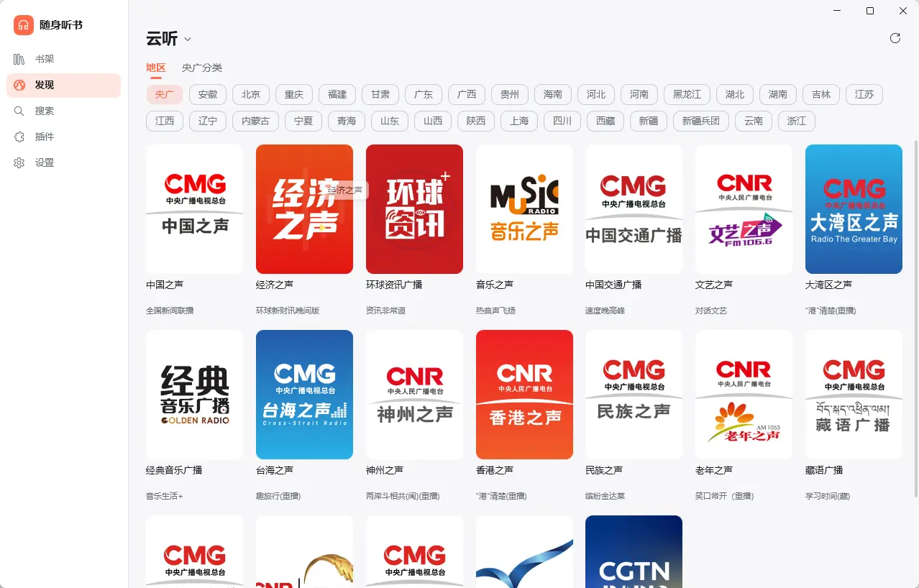Viewport: 919px width, 588px height.
Task: Open the 香港之声 red station cover
Action: tap(524, 395)
